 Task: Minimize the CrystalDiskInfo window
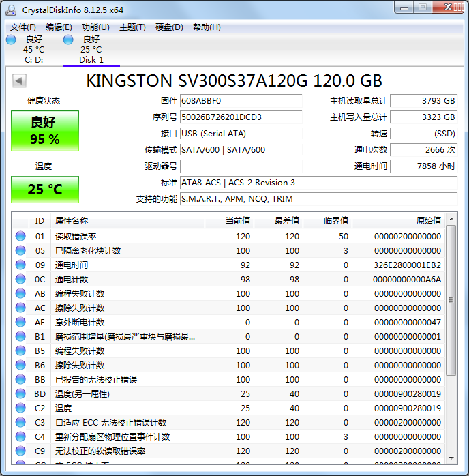pyautogui.click(x=404, y=8)
